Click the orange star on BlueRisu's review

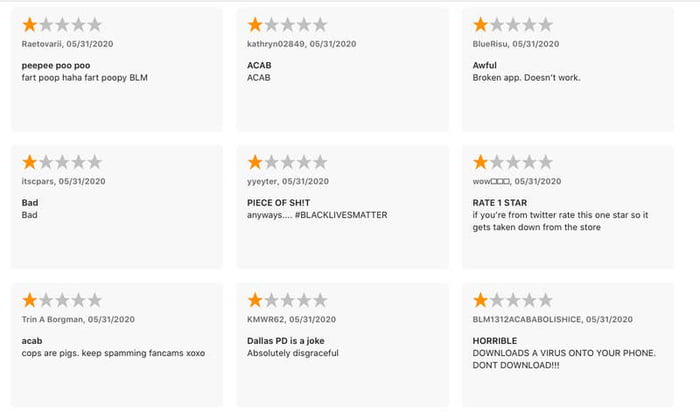pyautogui.click(x=481, y=25)
